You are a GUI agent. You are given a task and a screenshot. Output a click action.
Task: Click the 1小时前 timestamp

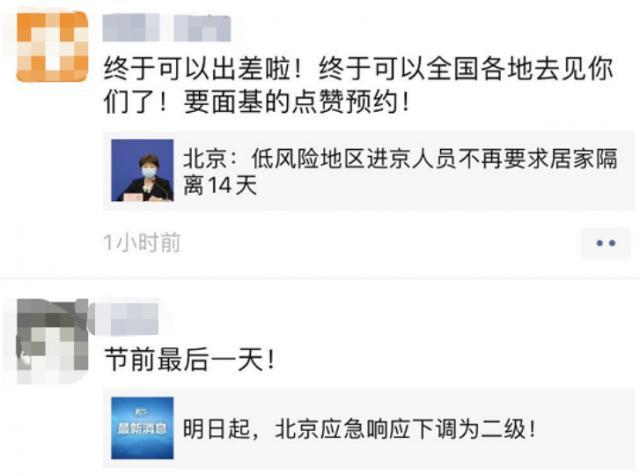click(142, 243)
